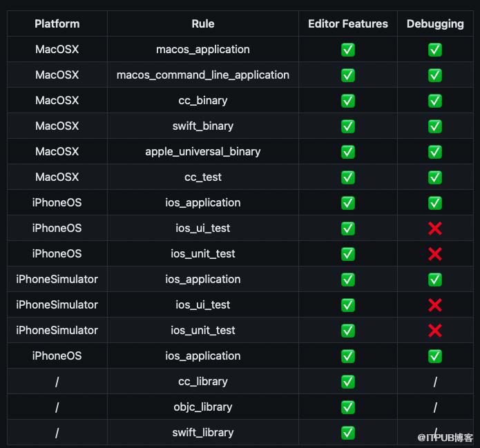This screenshot has width=480, height=448.
Task: Select the Platform column header
Action: click(57, 24)
